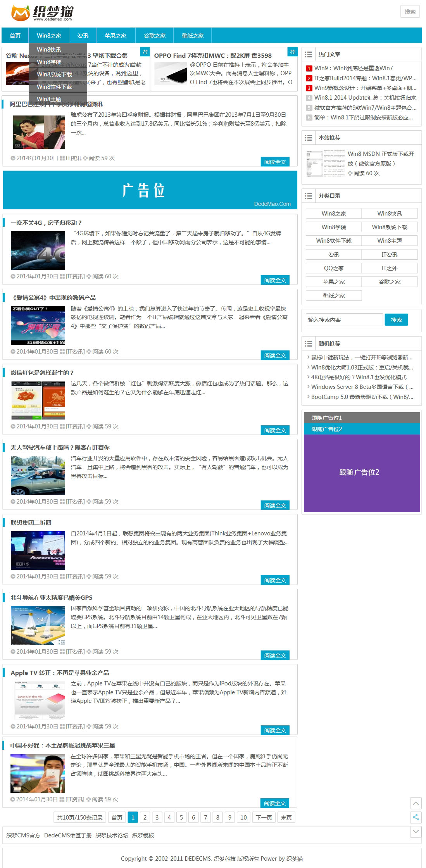Screen dimensions: 426x868
Task: Click the list icon beside 热门文章
Action: point(309,54)
